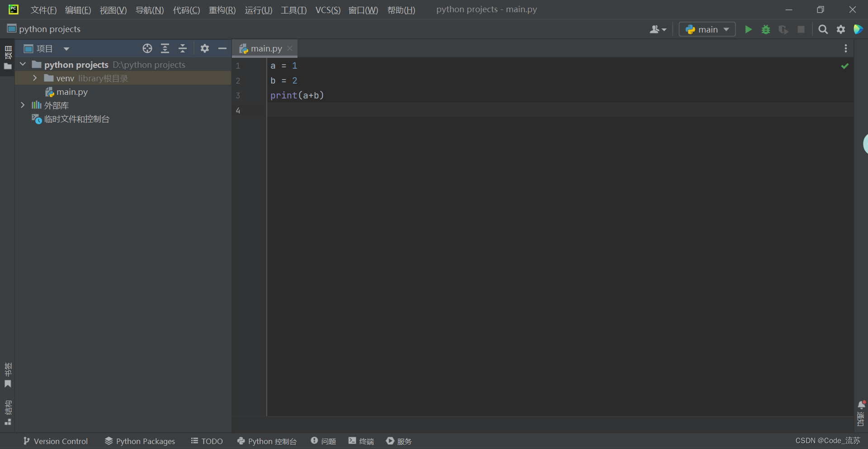Screen dimensions: 868x449
Task: Open editor tab options three-dot menu
Action: pos(846,48)
